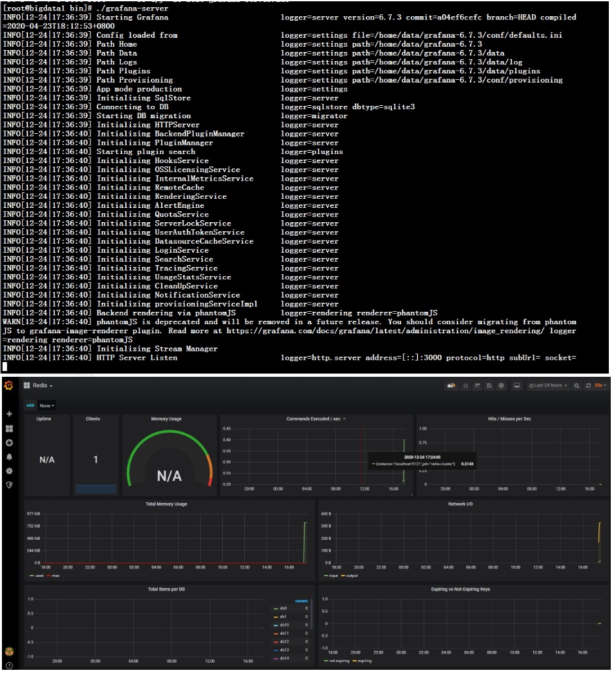This screenshot has width=616, height=675.
Task: Open the Network I/O panel title
Action: 461,503
